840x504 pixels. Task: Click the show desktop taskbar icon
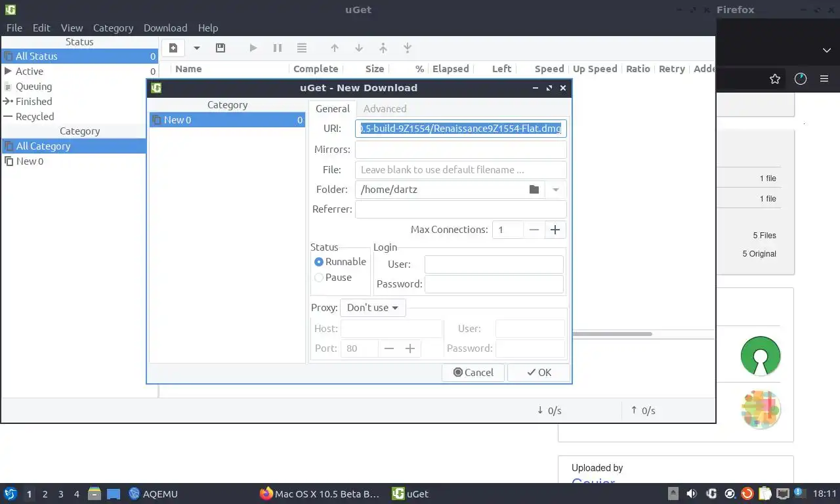point(114,494)
